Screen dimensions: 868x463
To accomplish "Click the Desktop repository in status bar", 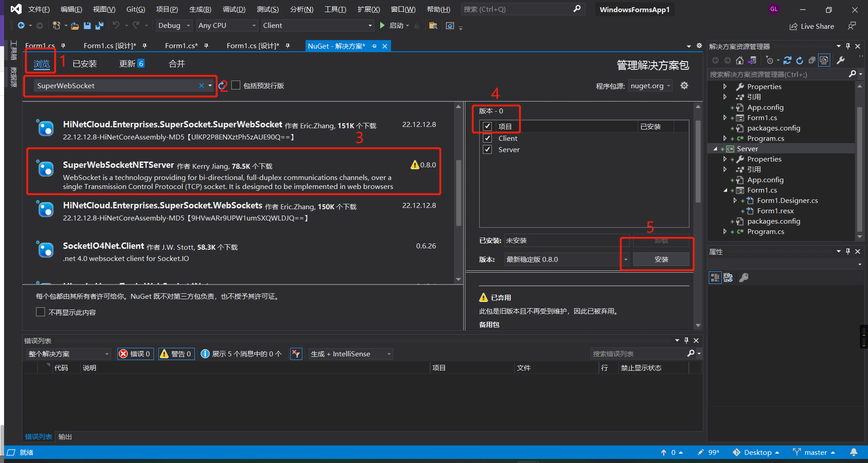I will tap(756, 452).
